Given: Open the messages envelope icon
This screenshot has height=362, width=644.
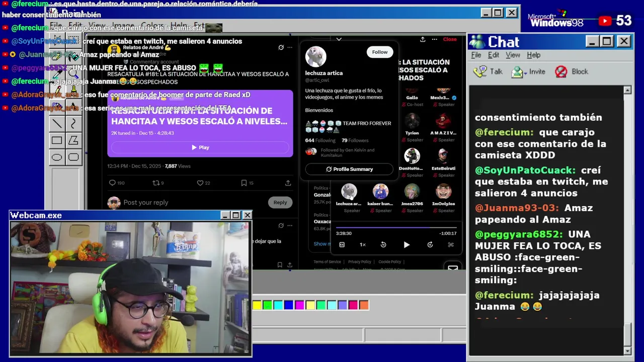Looking at the screenshot, I should (x=453, y=268).
